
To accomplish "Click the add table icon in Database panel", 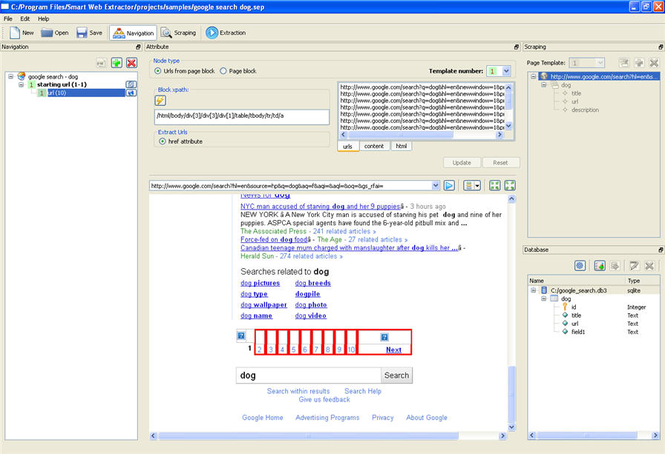I will click(599, 266).
